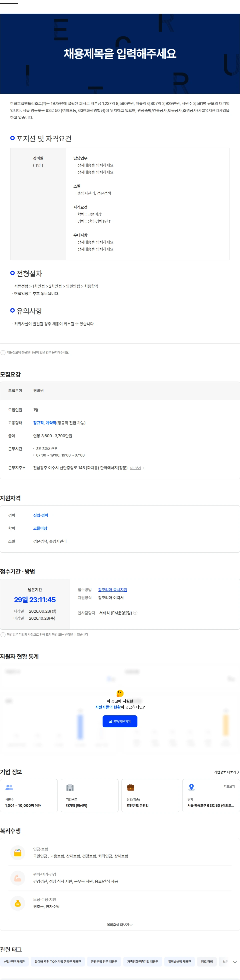Open 기업정보 더보기 link
Screen dimensions: 240x980
[226, 772]
